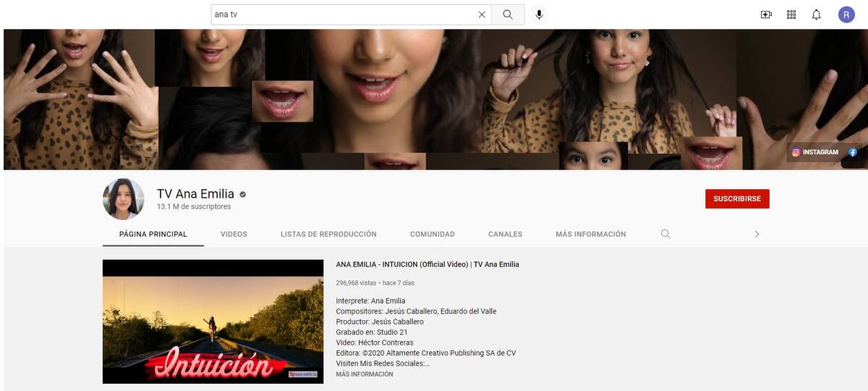Open the account avatar labeled R
The width and height of the screenshot is (868, 391).
tap(846, 14)
